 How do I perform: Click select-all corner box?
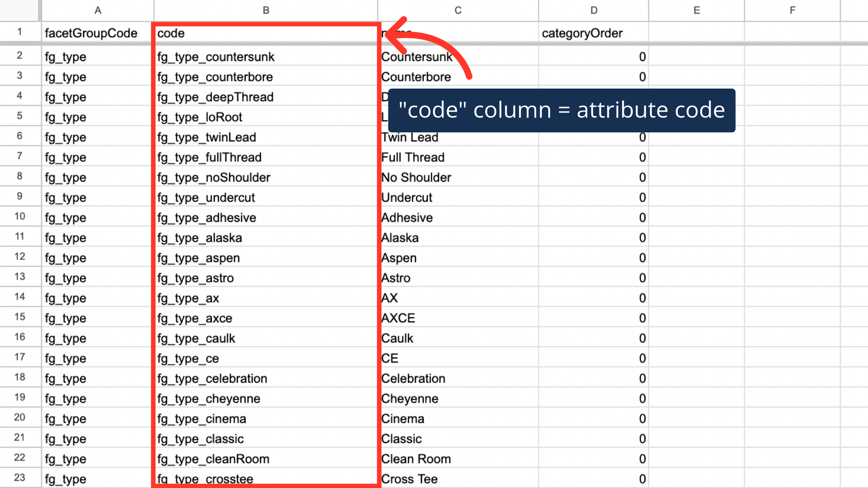(x=19, y=10)
